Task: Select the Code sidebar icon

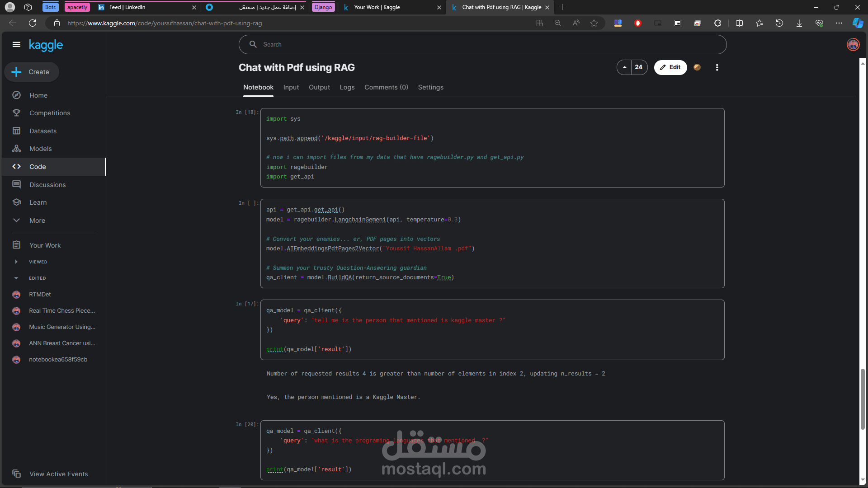Action: tap(16, 167)
